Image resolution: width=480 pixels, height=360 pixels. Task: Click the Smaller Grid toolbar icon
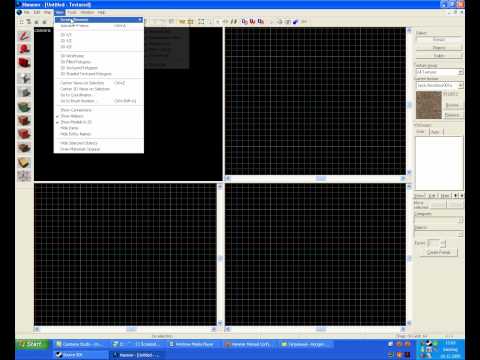[x=36, y=22]
